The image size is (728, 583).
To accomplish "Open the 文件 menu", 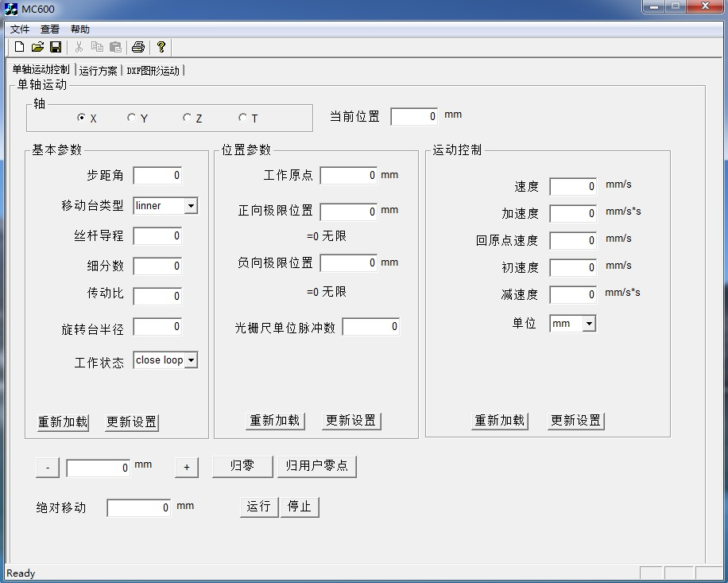I will point(20,29).
